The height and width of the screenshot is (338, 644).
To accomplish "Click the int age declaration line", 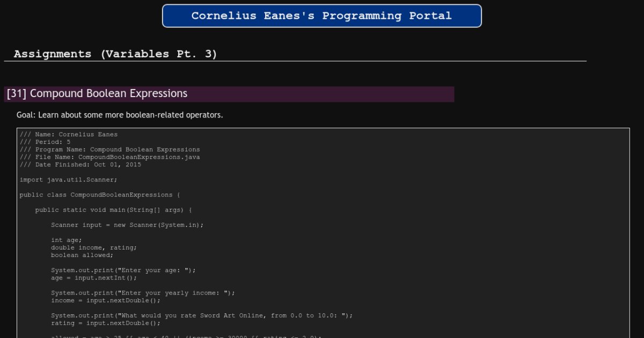I will [x=67, y=240].
